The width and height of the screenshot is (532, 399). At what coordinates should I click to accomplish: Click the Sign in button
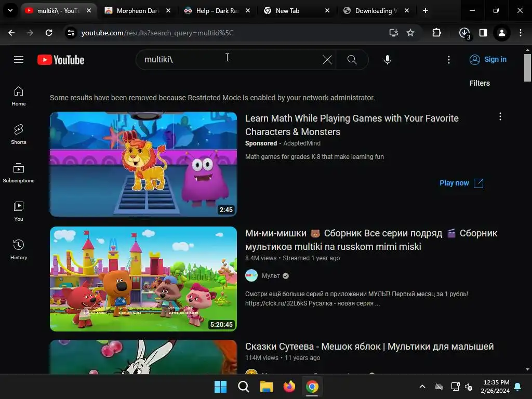488,59
